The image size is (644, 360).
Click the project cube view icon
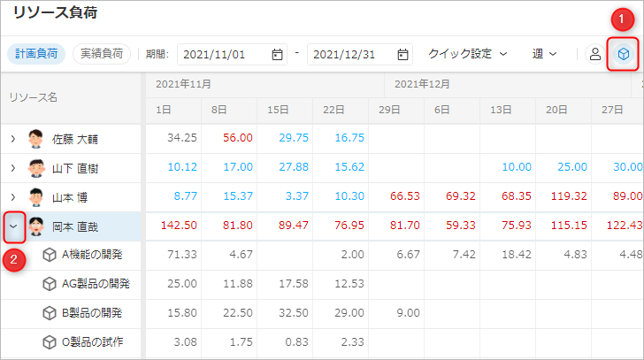pos(624,54)
